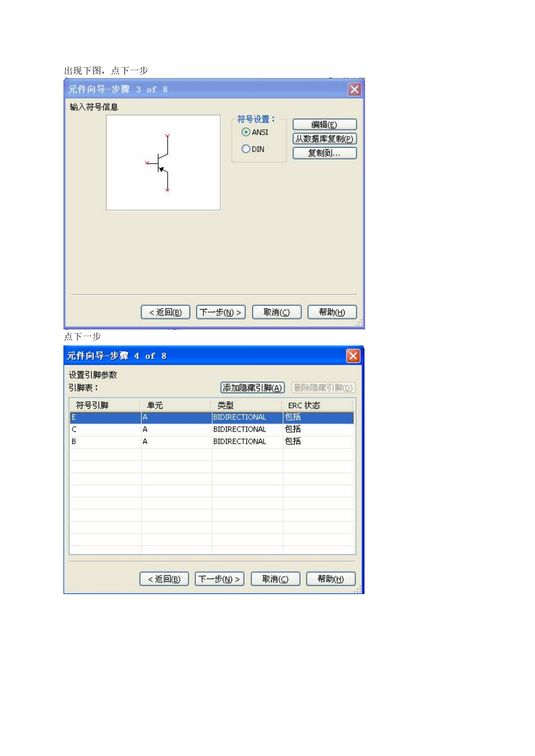Click the 符号引脚 column header
This screenshot has height=756, width=535.
(x=105, y=405)
